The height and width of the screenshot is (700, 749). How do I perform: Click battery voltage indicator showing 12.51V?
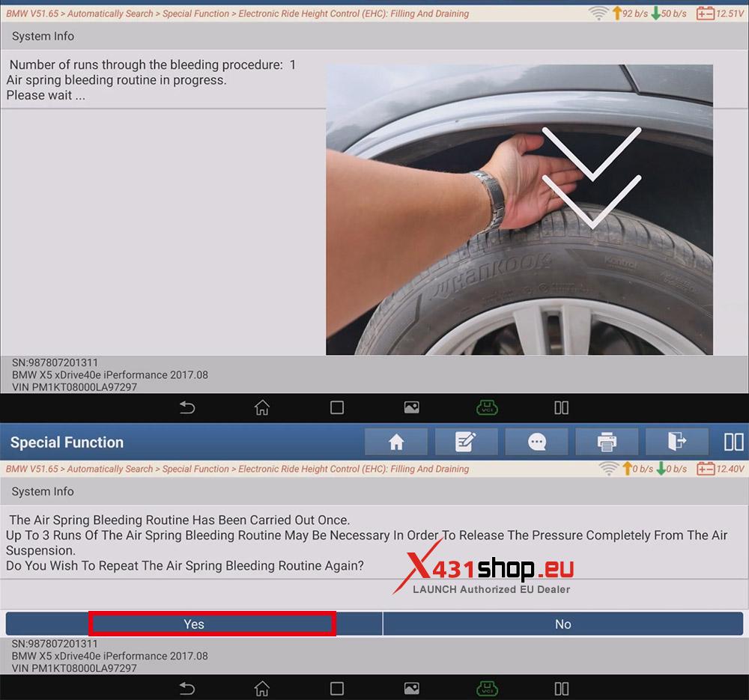(x=720, y=13)
